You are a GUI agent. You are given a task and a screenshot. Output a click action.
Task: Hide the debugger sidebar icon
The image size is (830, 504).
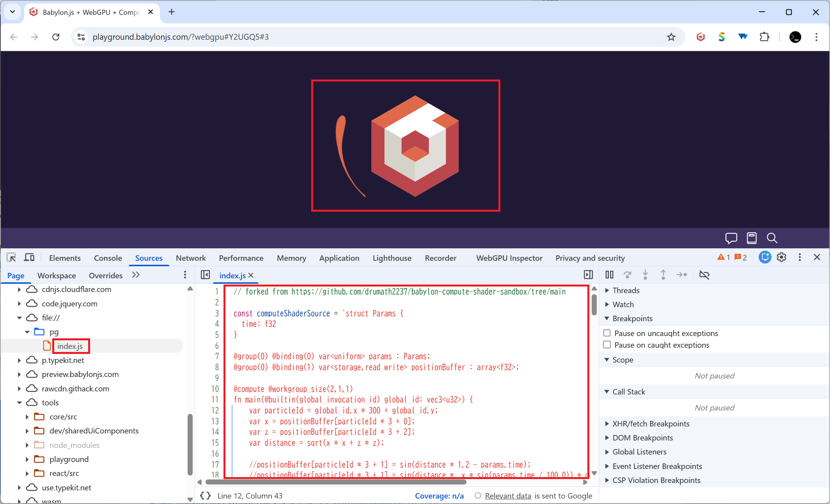tap(588, 275)
